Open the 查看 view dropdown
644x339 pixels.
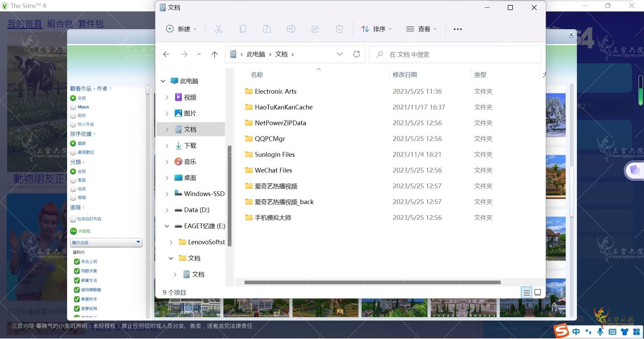pyautogui.click(x=421, y=29)
